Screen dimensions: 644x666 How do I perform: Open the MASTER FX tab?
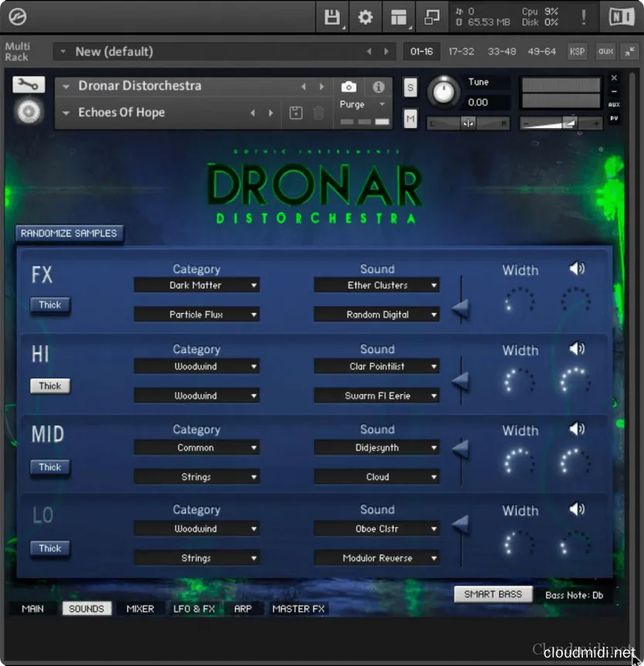pos(298,609)
